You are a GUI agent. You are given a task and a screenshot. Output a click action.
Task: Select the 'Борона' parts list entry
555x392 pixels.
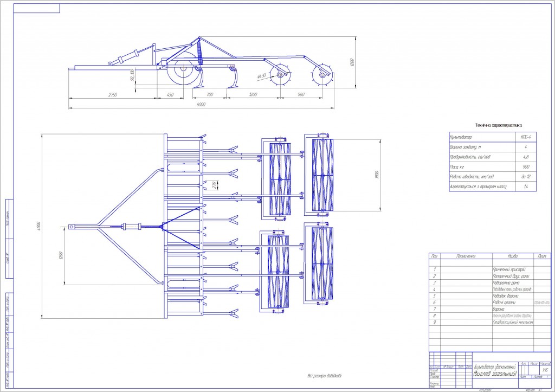[x=499, y=309]
